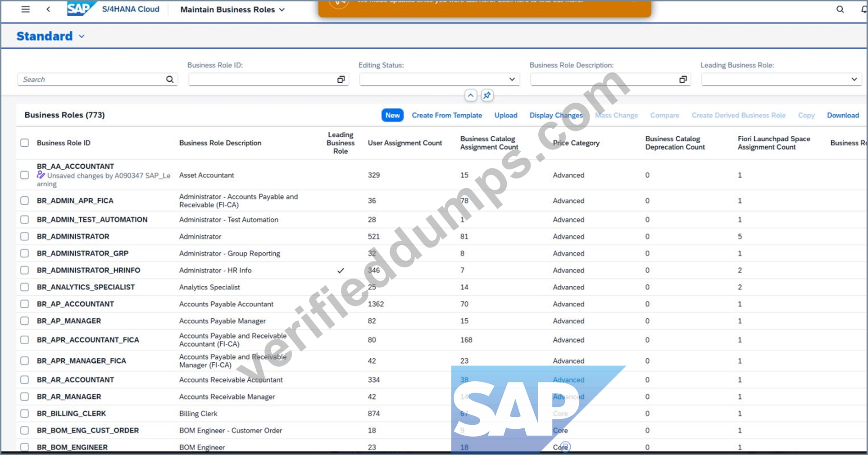Expand the Standard view variant dropdown
The width and height of the screenshot is (868, 455).
click(x=82, y=36)
